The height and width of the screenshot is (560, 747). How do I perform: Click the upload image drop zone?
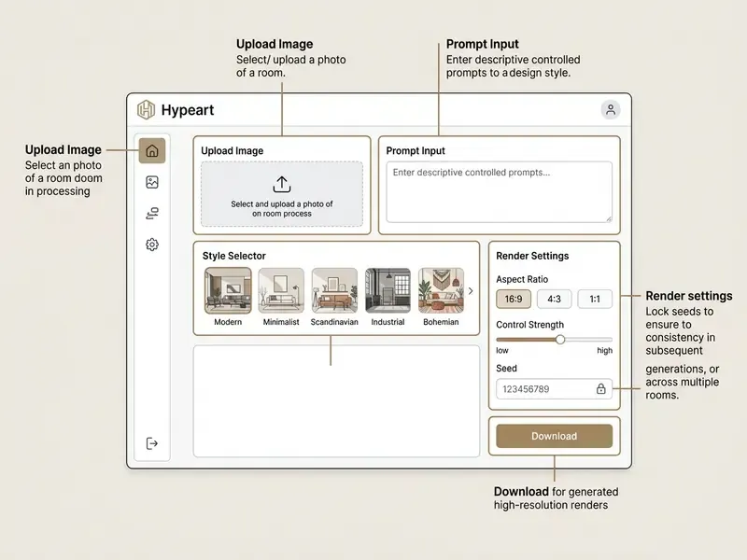point(282,194)
